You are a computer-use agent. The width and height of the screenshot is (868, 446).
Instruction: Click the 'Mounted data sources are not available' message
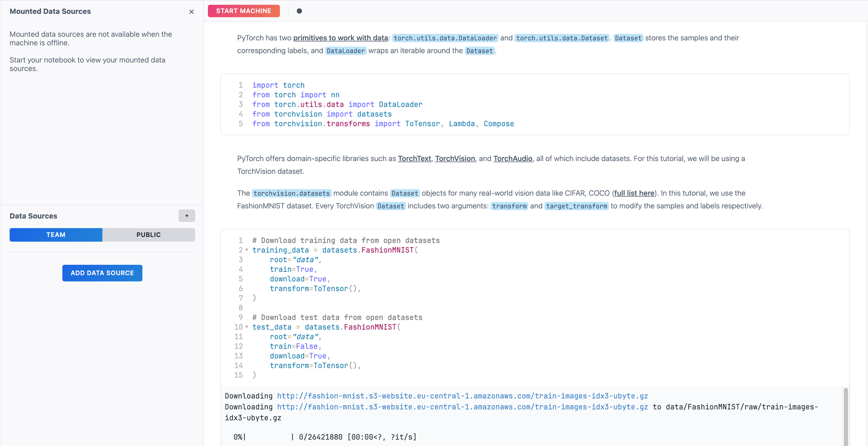click(91, 39)
